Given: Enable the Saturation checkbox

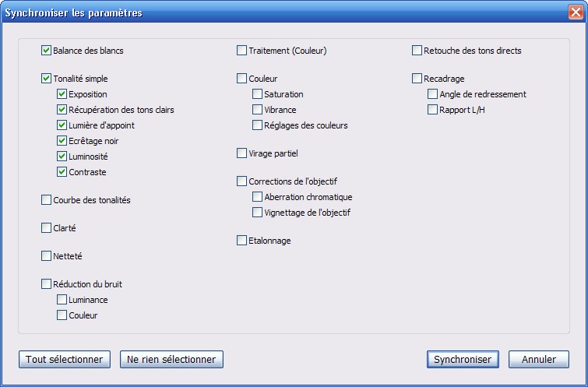Looking at the screenshot, I should (x=257, y=94).
